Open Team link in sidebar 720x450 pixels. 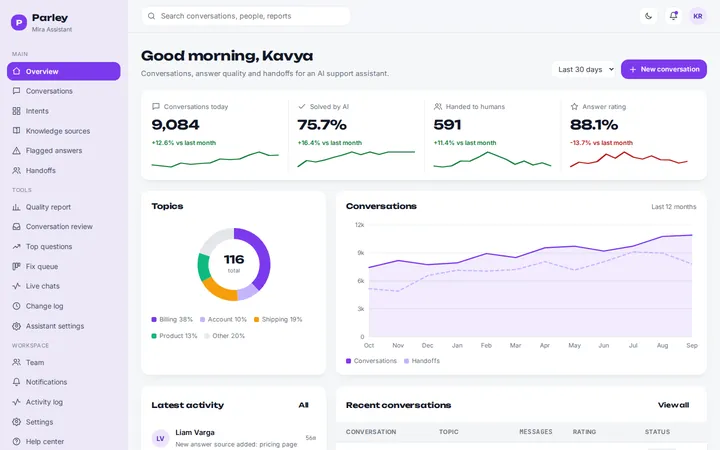(x=64, y=362)
